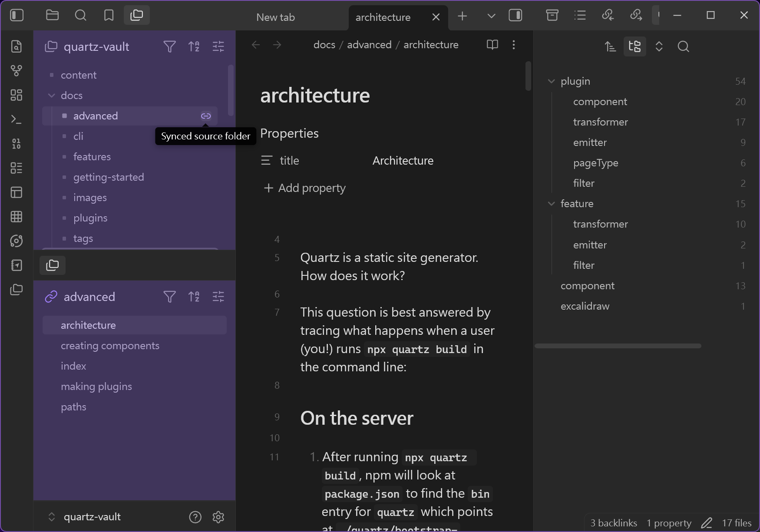Viewport: 760px width, 532px height.
Task: Click synced link icon on advanced folder
Action: [206, 116]
